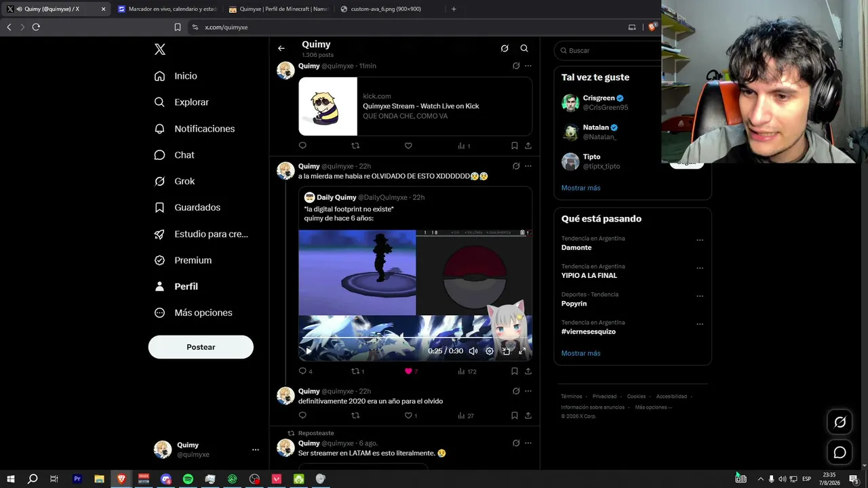Screen dimensions: 868x488
Task: Click the browser address bar
Action: [407, 27]
